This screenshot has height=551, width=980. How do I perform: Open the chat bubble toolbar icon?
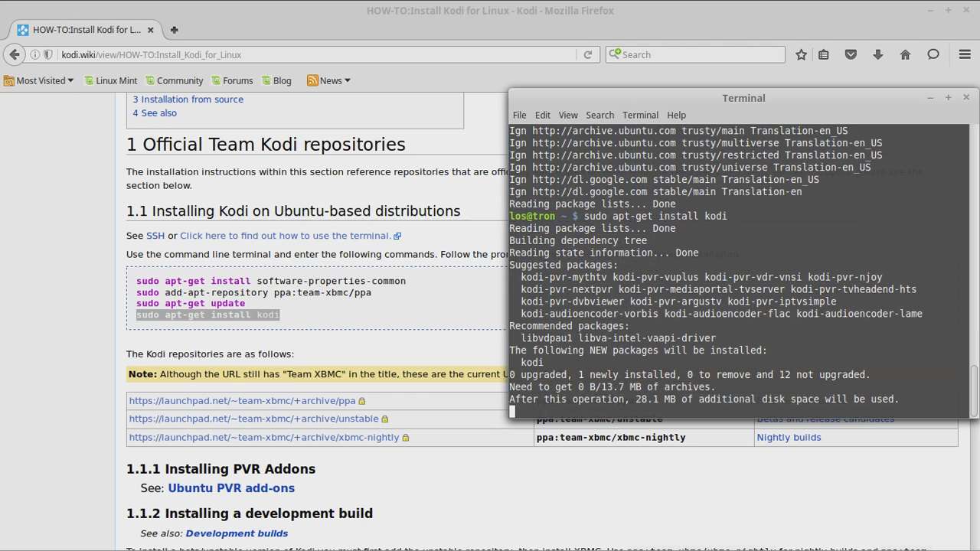(x=933, y=54)
